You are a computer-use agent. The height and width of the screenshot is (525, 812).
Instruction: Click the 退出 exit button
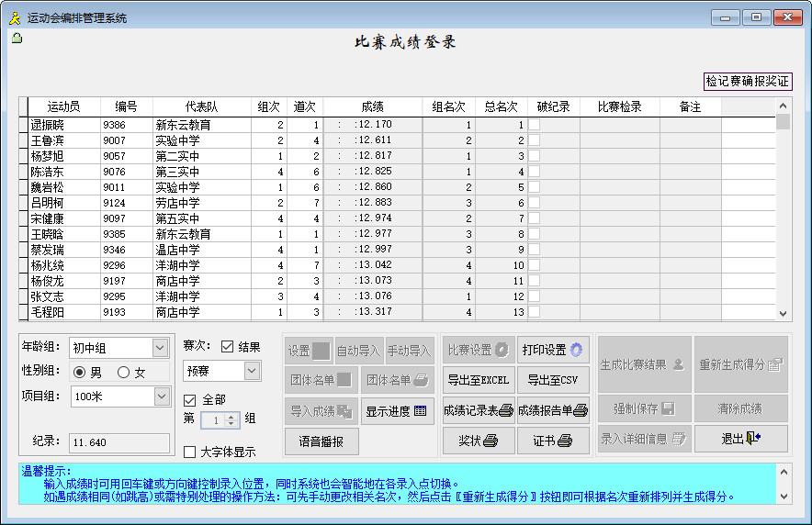coord(740,439)
